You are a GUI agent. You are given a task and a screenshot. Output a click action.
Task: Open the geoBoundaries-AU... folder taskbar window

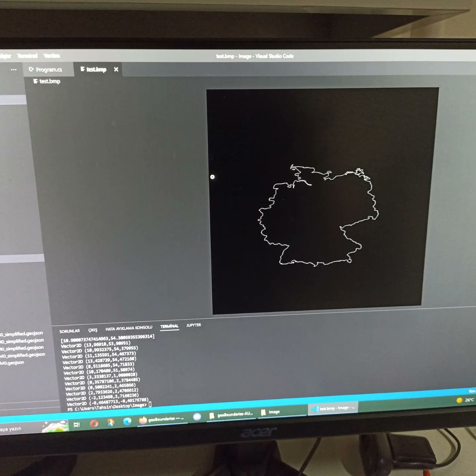232,415
